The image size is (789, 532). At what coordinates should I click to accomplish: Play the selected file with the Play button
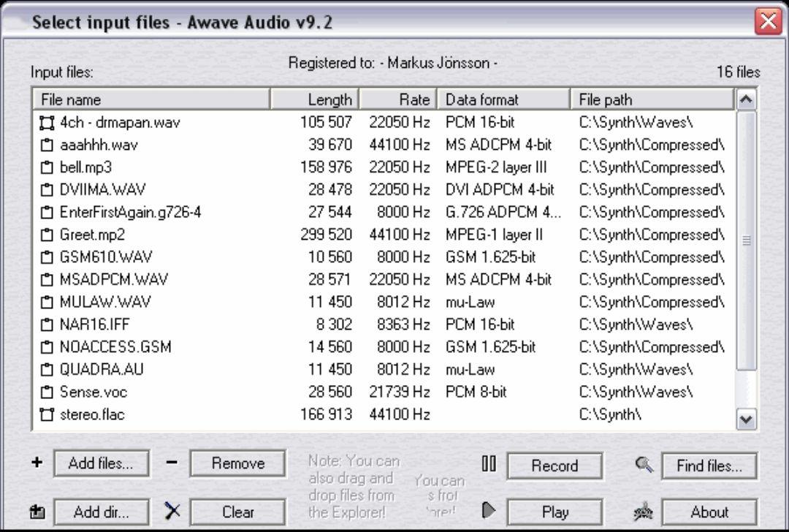tap(554, 512)
